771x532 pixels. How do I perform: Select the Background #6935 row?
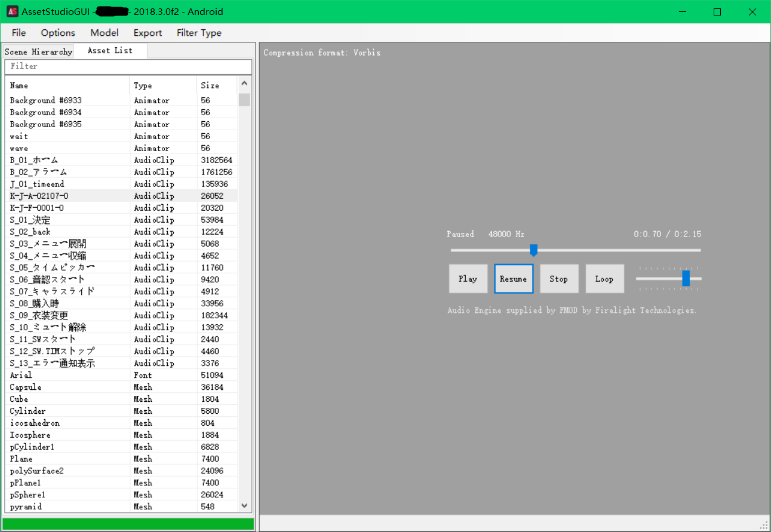[x=121, y=124]
